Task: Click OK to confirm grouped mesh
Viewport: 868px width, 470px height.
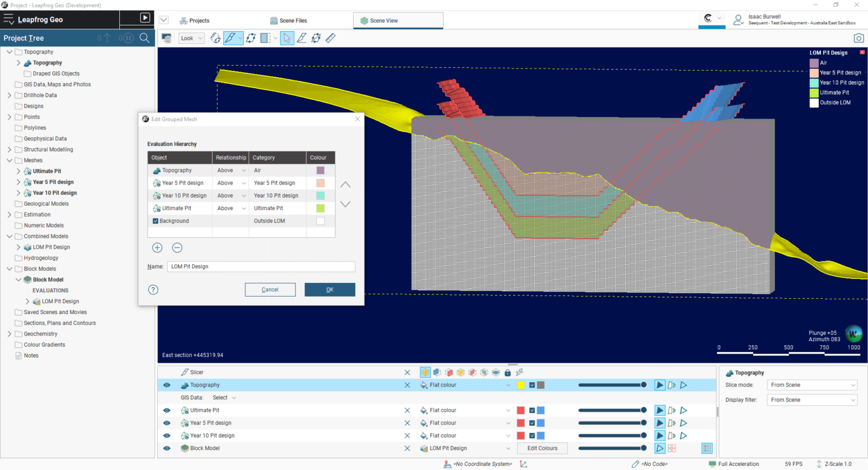Action: [x=329, y=290]
